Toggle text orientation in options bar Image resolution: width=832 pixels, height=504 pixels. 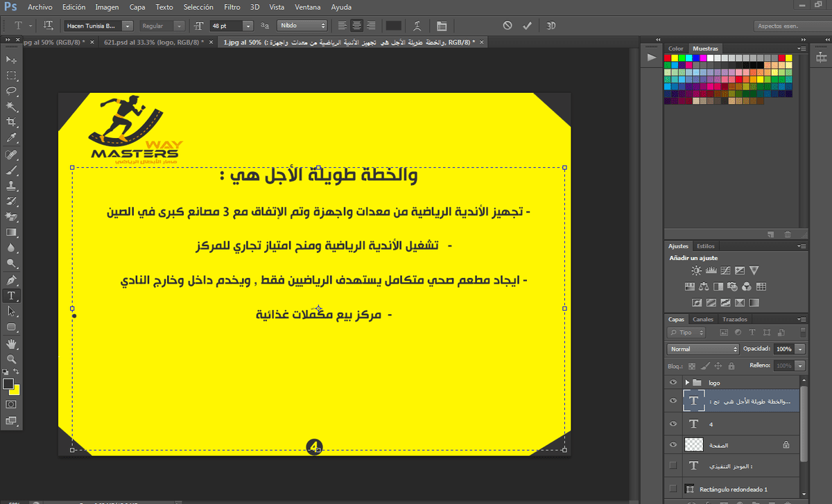pyautogui.click(x=49, y=26)
